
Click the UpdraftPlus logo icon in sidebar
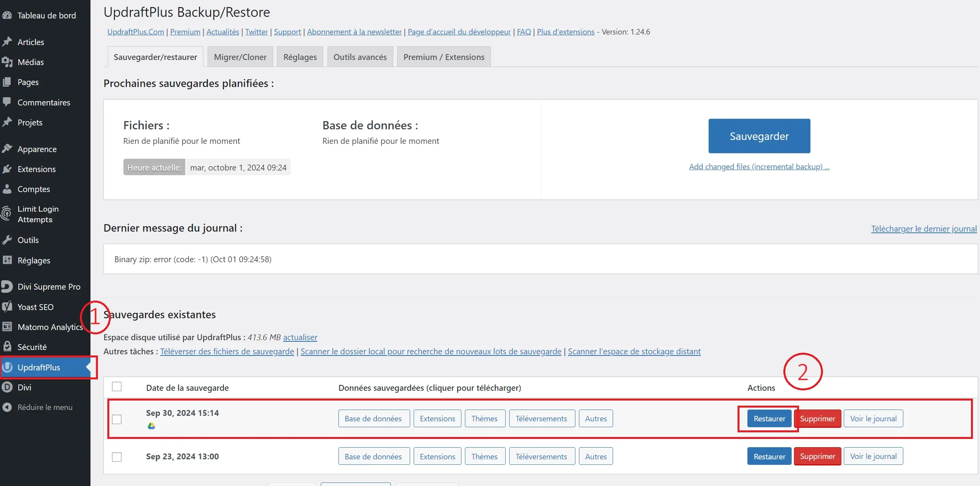point(7,367)
